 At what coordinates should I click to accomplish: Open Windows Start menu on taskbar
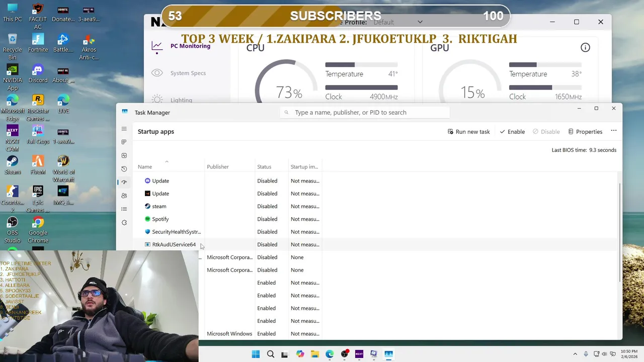[256, 354]
